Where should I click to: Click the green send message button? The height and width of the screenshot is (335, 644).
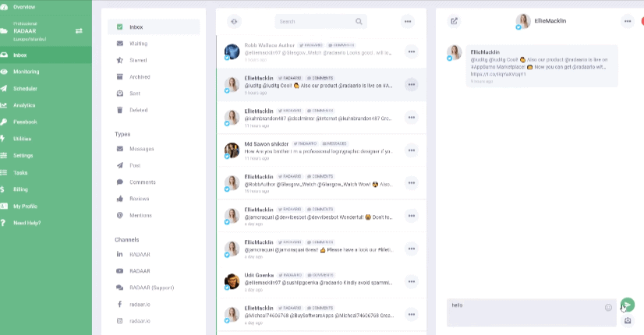(x=628, y=305)
